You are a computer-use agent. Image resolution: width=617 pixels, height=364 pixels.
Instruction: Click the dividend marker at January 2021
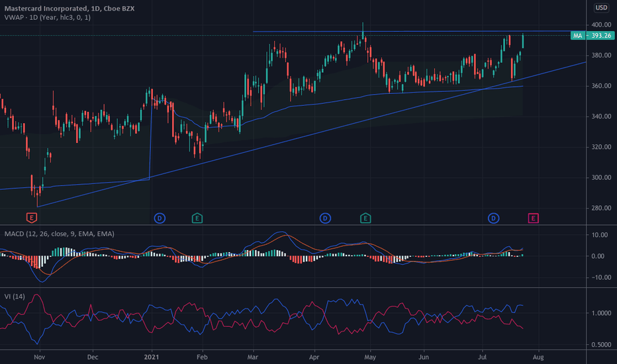(160, 218)
